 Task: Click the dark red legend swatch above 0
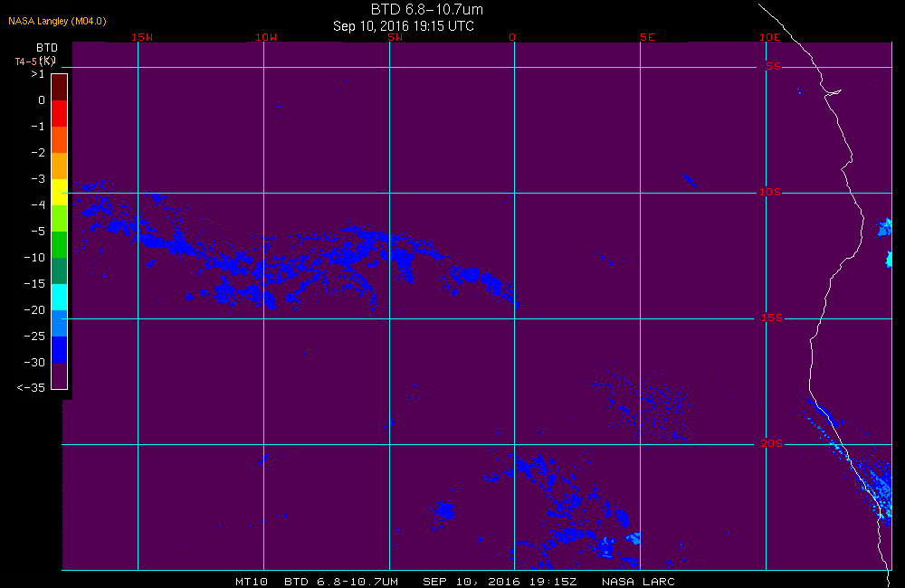[60, 87]
